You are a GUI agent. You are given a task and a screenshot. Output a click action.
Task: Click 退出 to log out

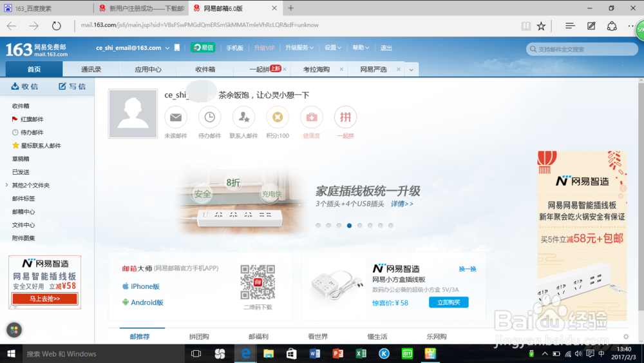pos(386,48)
